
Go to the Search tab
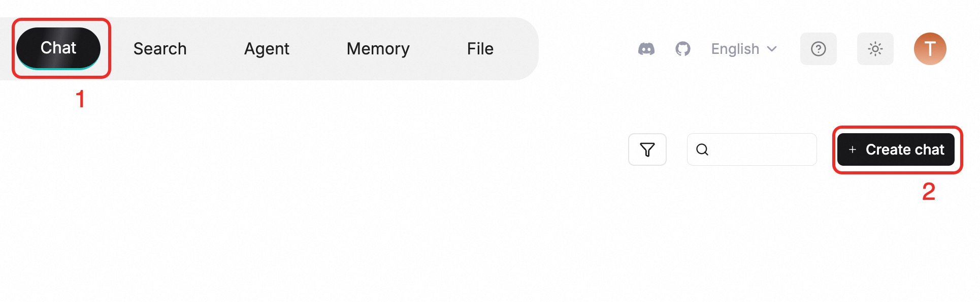coord(160,49)
